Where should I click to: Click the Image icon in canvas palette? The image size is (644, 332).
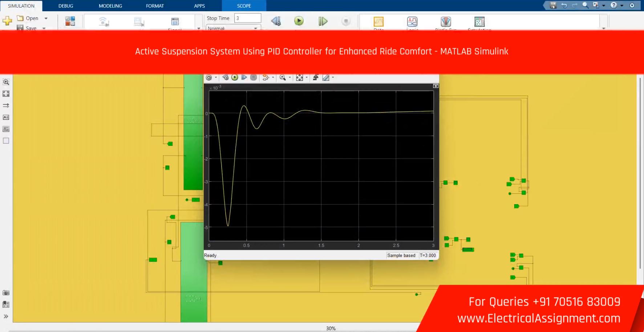[x=6, y=129]
